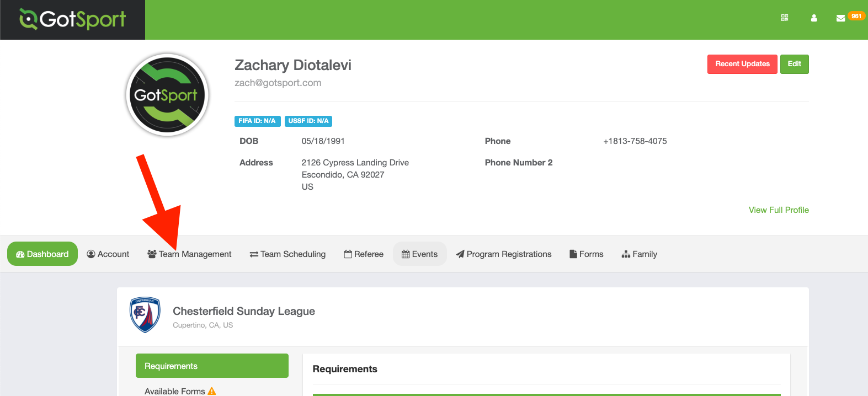The image size is (868, 396).
Task: Open the QR code icon in header
Action: point(785,18)
